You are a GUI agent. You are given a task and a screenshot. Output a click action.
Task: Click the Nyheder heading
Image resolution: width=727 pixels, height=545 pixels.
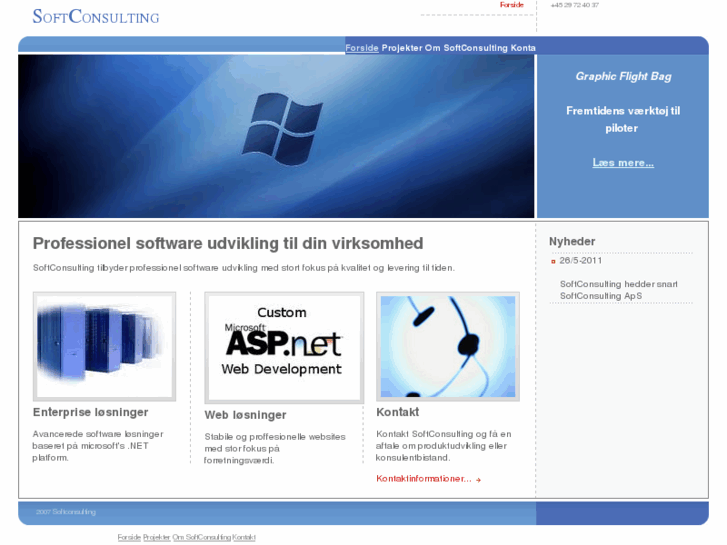click(572, 242)
